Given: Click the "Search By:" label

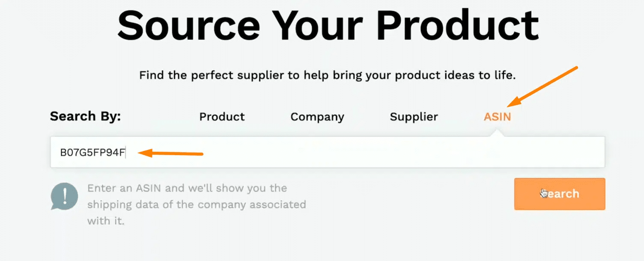Looking at the screenshot, I should (x=85, y=116).
